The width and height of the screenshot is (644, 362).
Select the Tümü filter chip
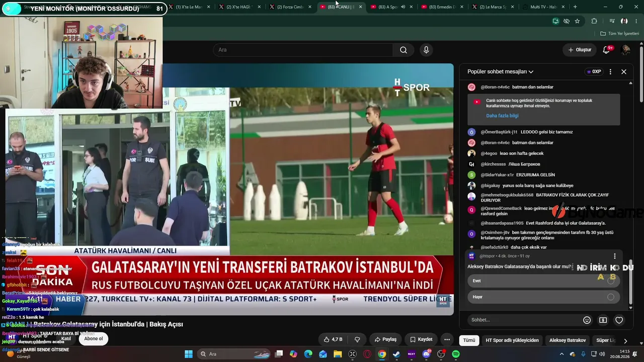pyautogui.click(x=469, y=340)
